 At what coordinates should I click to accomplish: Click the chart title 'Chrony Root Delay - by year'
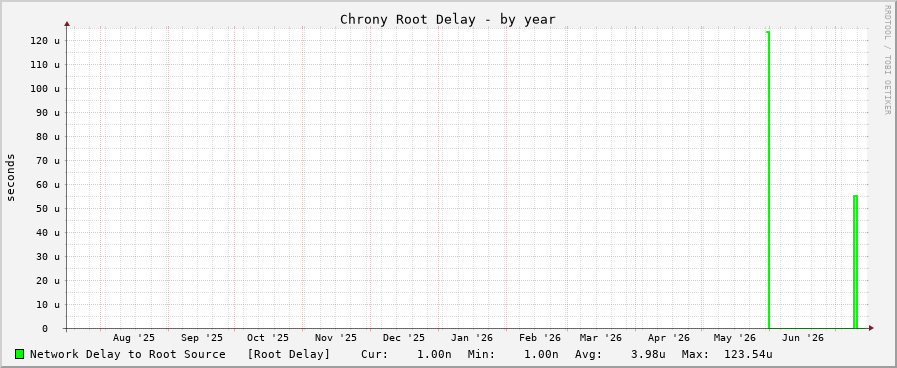click(448, 19)
